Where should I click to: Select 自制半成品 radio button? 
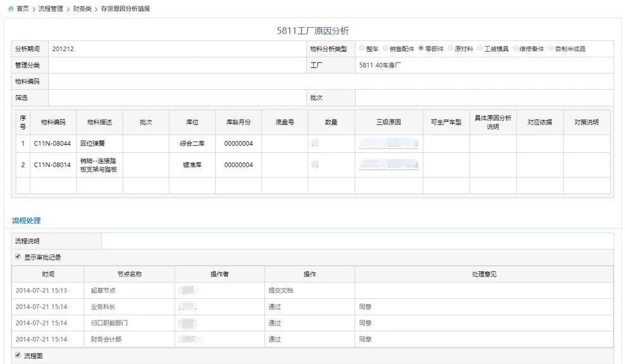point(552,49)
